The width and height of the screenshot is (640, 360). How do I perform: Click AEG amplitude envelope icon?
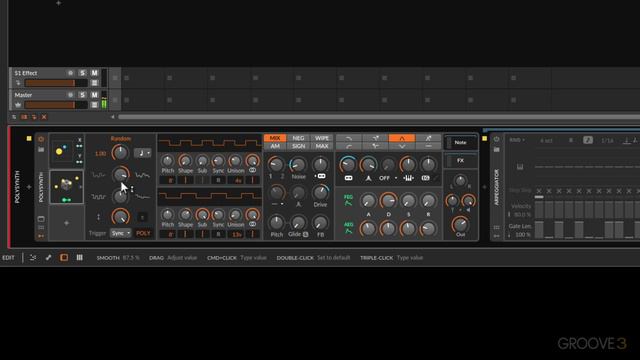coord(348,228)
